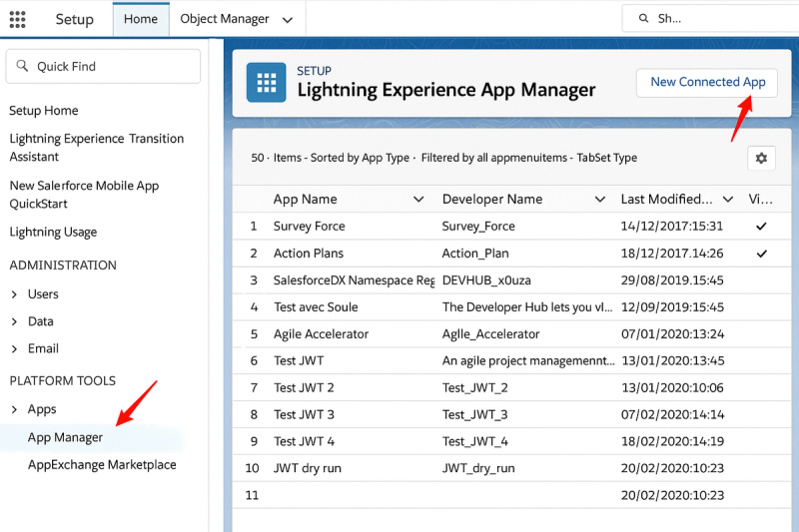The image size is (799, 532).
Task: Expand the Users tree section
Action: click(x=14, y=294)
